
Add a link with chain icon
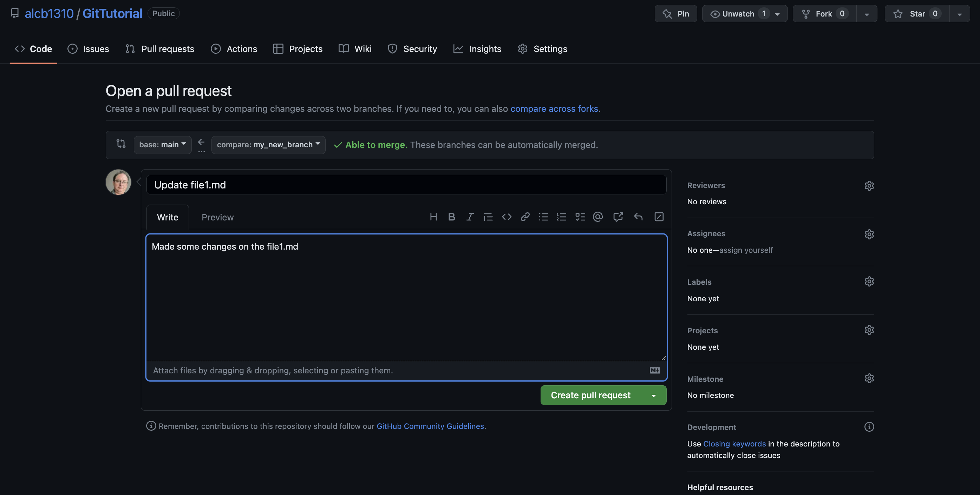pyautogui.click(x=525, y=217)
